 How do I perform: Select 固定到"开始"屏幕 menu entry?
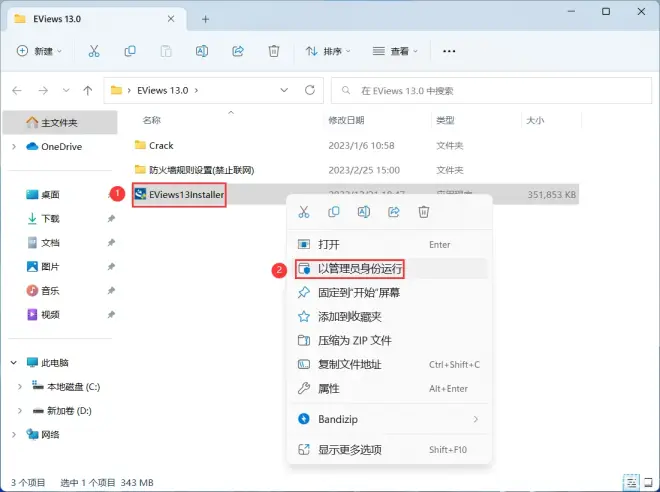click(x=389, y=293)
